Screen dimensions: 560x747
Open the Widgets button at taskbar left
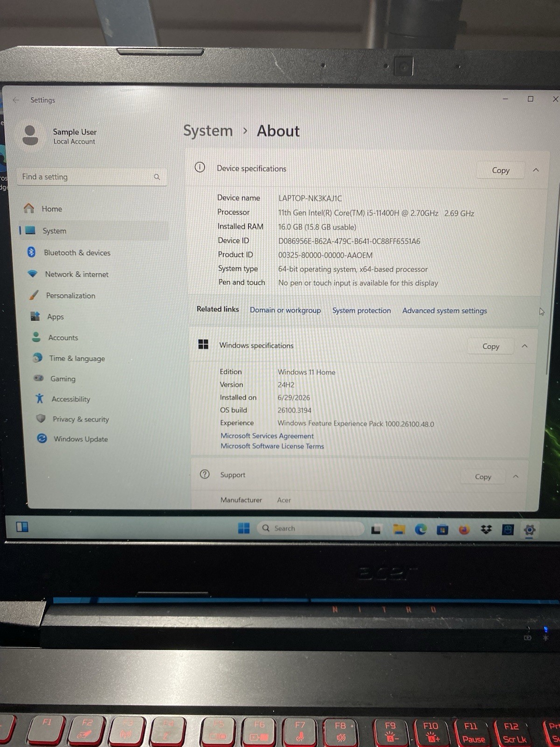pos(22,527)
